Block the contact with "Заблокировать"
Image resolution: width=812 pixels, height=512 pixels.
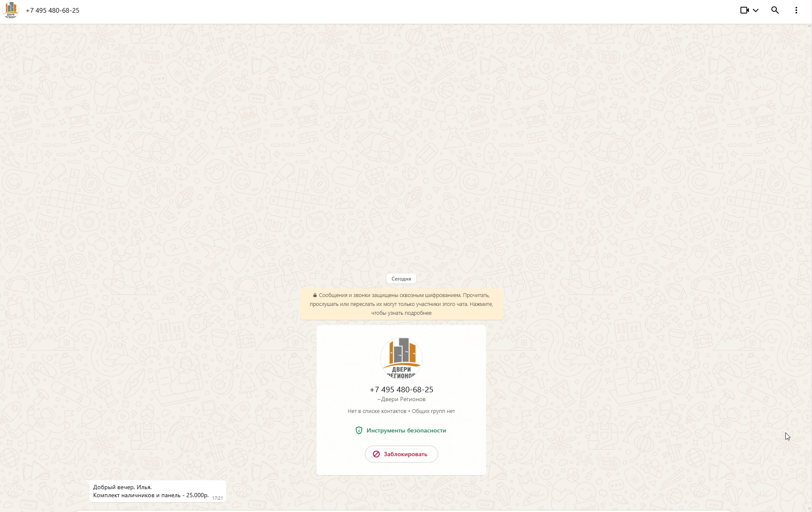pyautogui.click(x=401, y=454)
